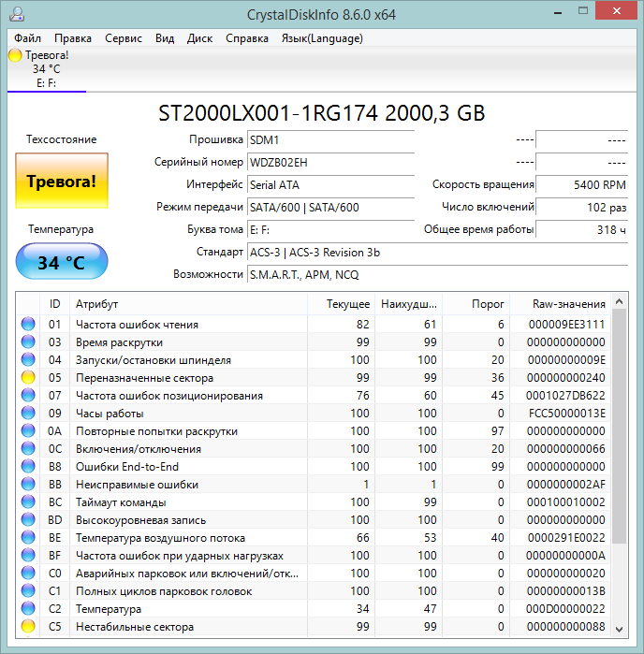Click the scroll up arrow in attribute list
Viewport: 644px width, 654px height.
pyautogui.click(x=620, y=301)
